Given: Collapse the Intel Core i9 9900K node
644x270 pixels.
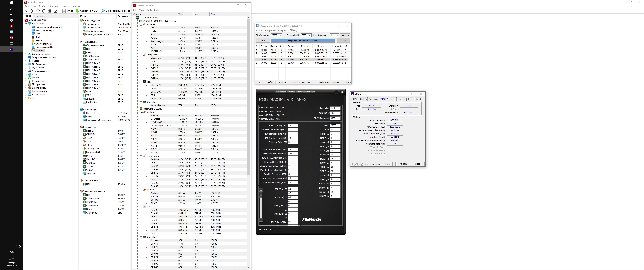Looking at the screenshot, I should [x=137, y=109].
